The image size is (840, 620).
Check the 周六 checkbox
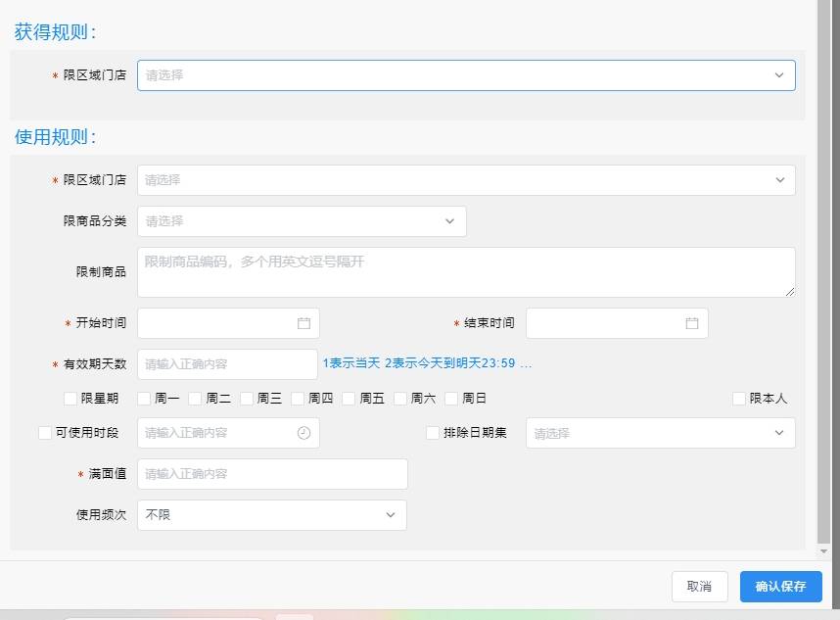400,398
